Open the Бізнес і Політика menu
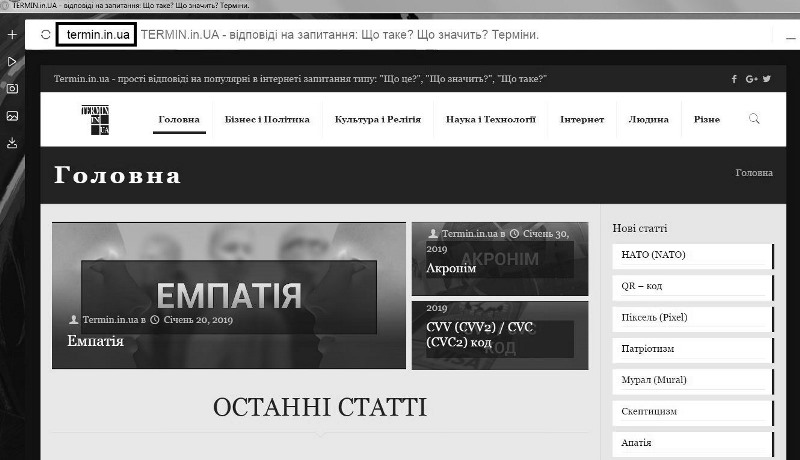This screenshot has width=800, height=460. point(267,119)
